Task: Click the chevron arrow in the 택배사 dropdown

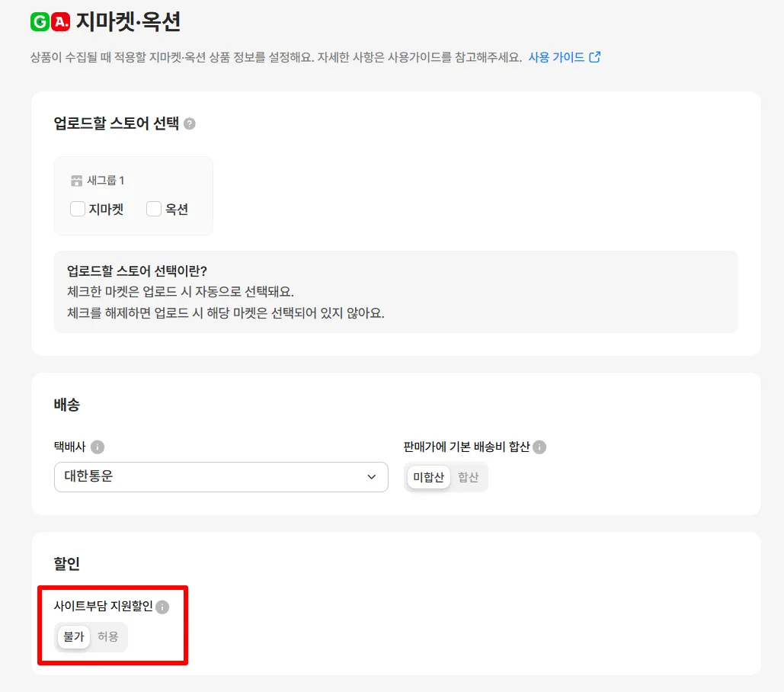Action: pyautogui.click(x=372, y=477)
